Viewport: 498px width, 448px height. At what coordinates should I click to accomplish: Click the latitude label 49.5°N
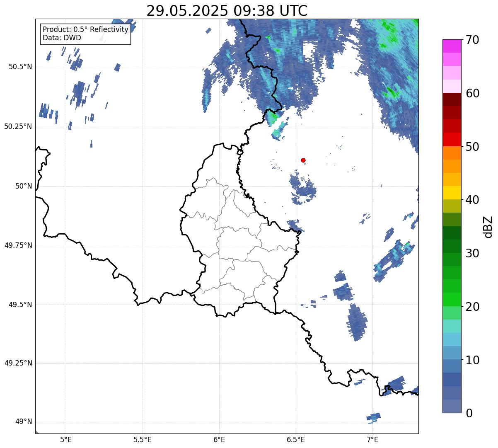tap(20, 305)
